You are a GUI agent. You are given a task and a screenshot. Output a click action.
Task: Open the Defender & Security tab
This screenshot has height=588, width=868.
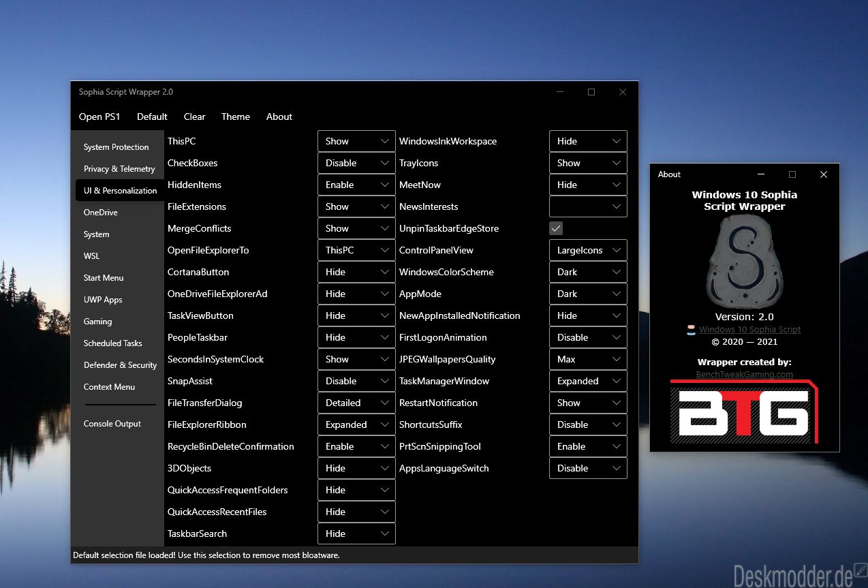(x=120, y=365)
